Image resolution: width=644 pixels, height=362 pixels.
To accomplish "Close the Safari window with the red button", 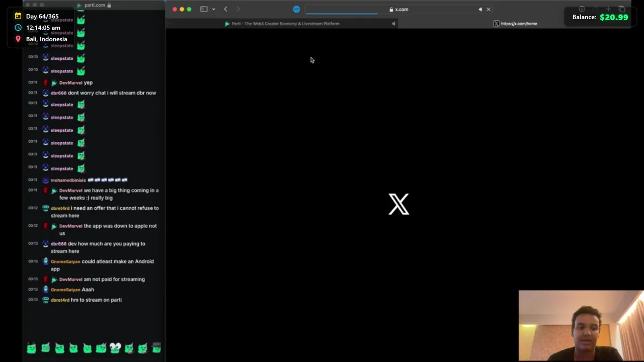I will (175, 9).
